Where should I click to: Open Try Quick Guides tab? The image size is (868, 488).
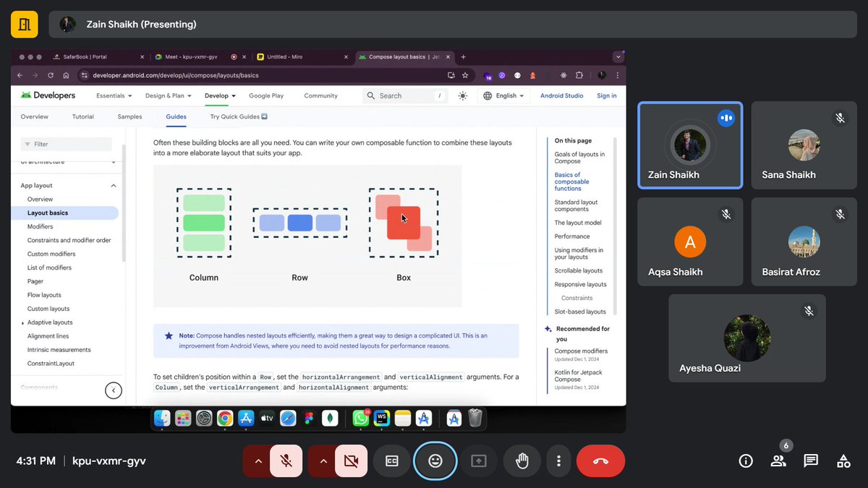point(239,116)
